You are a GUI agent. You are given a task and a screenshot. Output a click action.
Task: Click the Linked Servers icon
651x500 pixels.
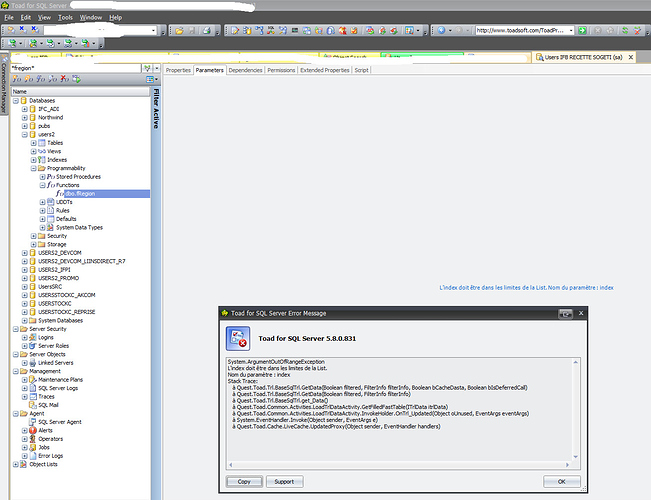pyautogui.click(x=33, y=363)
